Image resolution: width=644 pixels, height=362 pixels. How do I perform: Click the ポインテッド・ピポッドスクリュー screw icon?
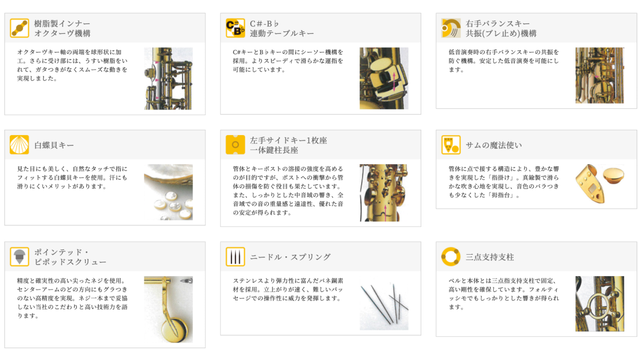[19, 257]
